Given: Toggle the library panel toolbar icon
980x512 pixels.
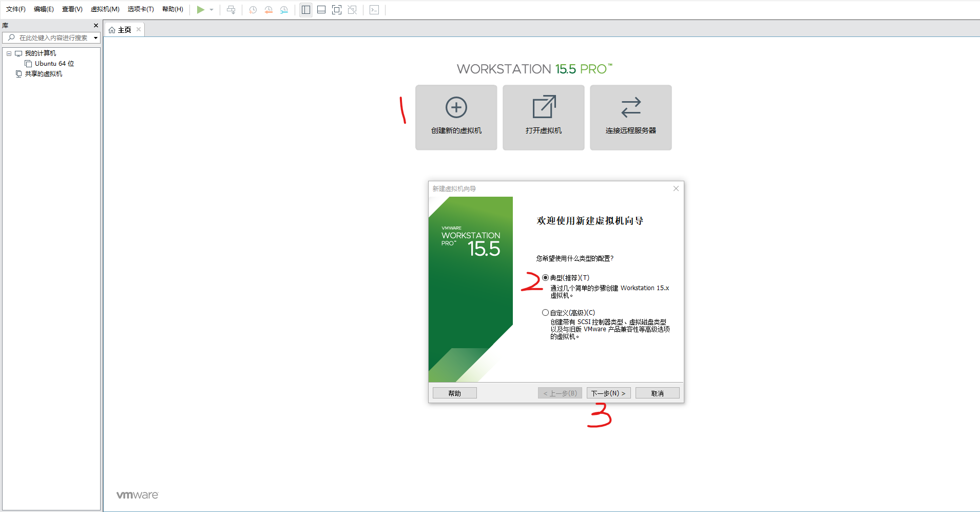Looking at the screenshot, I should 305,9.
